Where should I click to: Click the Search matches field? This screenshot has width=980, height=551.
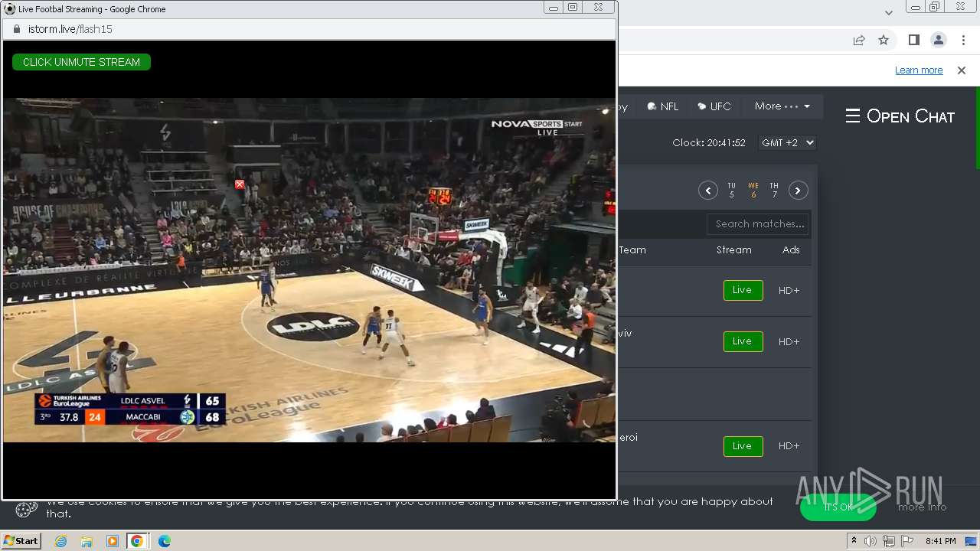[x=758, y=224]
